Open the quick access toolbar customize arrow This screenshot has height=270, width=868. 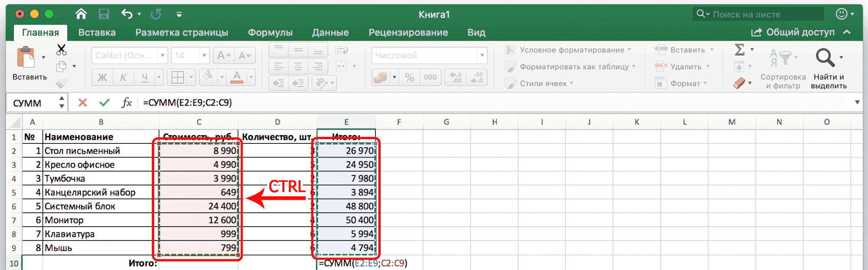click(179, 14)
